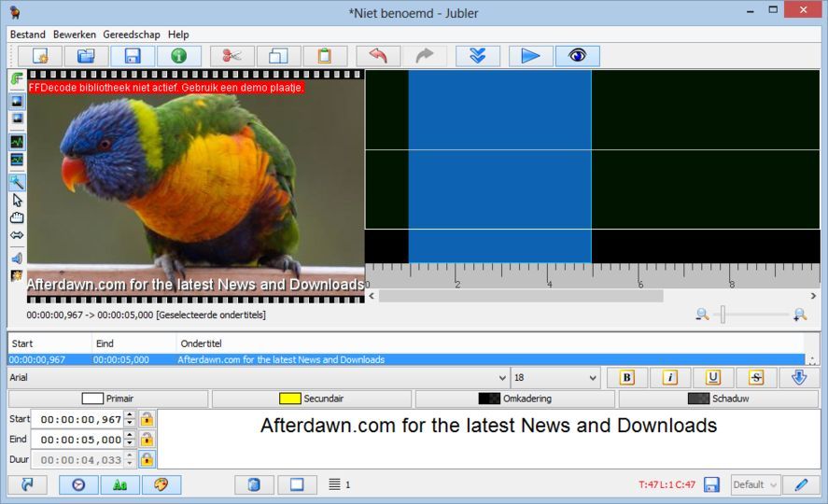This screenshot has height=504, width=828.
Task: Undo the last action
Action: (x=377, y=56)
